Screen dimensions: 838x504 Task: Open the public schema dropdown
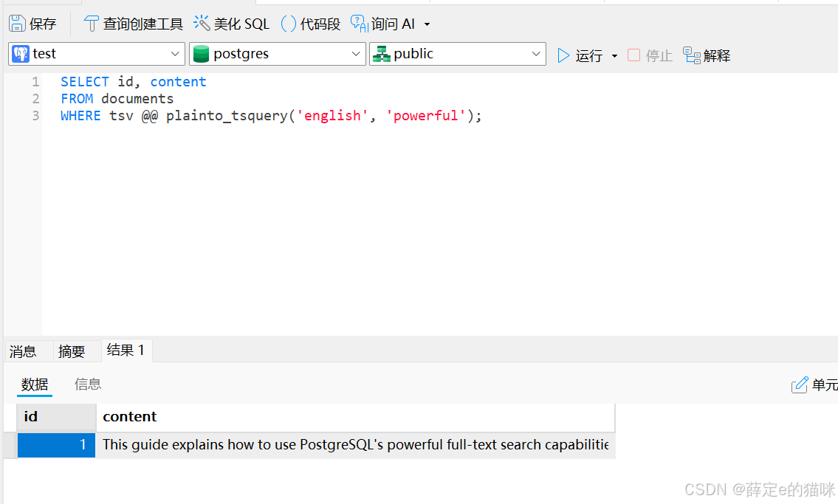click(536, 54)
